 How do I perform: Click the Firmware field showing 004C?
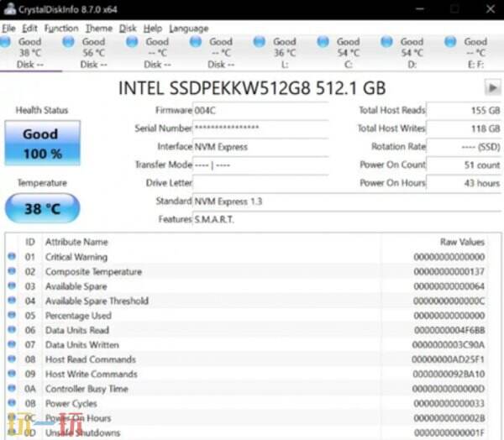[x=260, y=111]
